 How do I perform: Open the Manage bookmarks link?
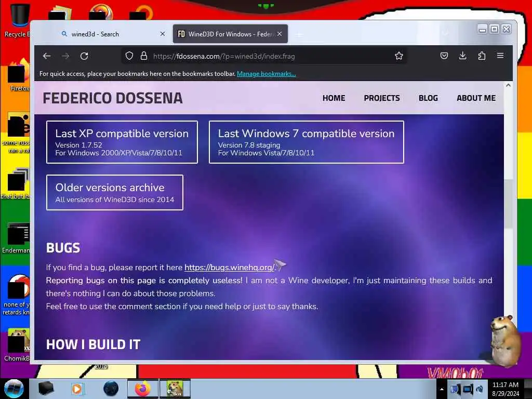click(267, 74)
